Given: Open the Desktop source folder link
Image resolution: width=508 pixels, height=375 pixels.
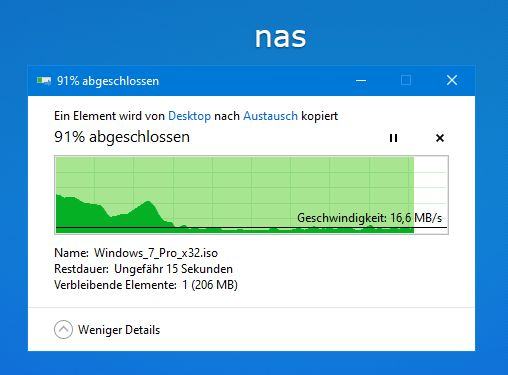Looking at the screenshot, I should pos(189,116).
